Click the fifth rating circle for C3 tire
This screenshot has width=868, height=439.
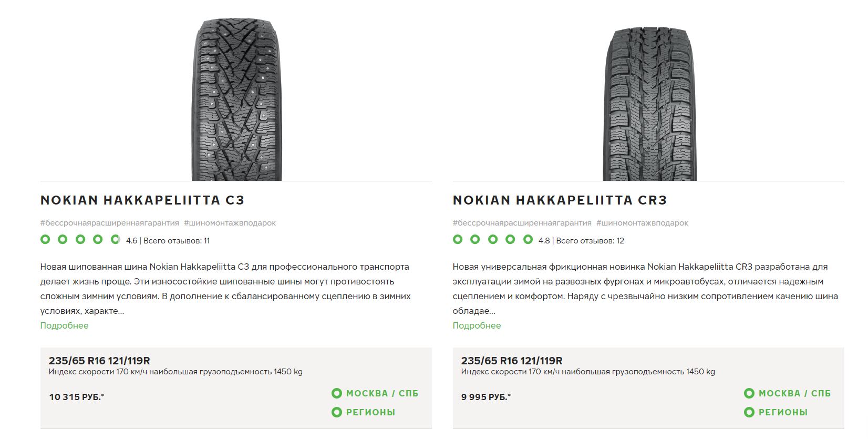click(116, 240)
